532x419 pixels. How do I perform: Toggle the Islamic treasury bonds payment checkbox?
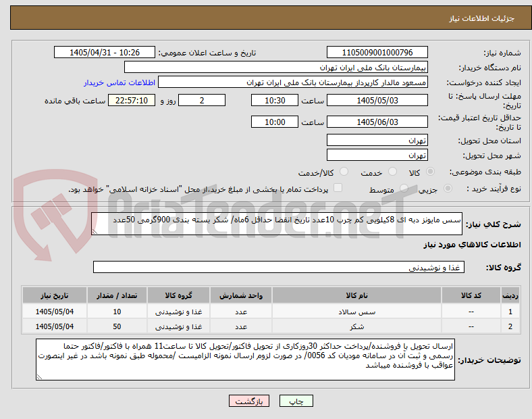pos(338,188)
